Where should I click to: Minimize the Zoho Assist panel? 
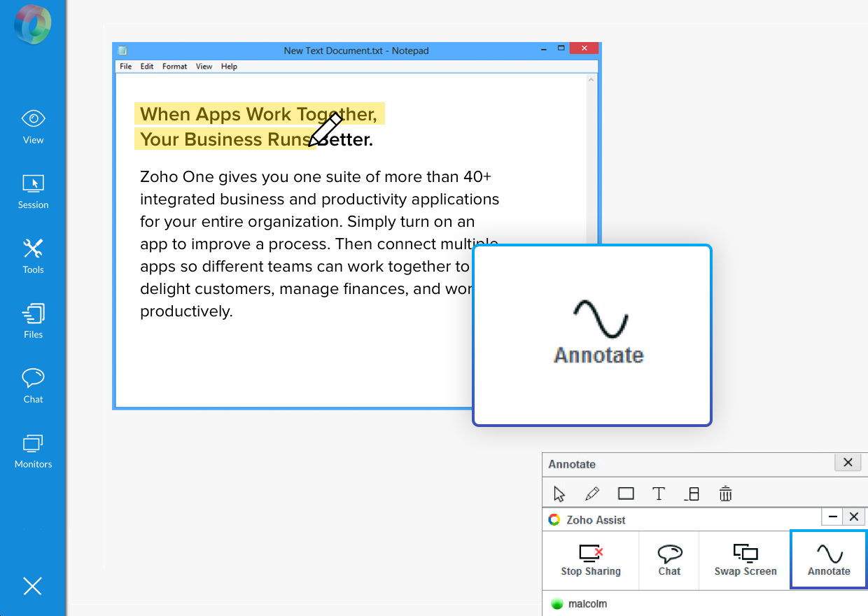832,517
